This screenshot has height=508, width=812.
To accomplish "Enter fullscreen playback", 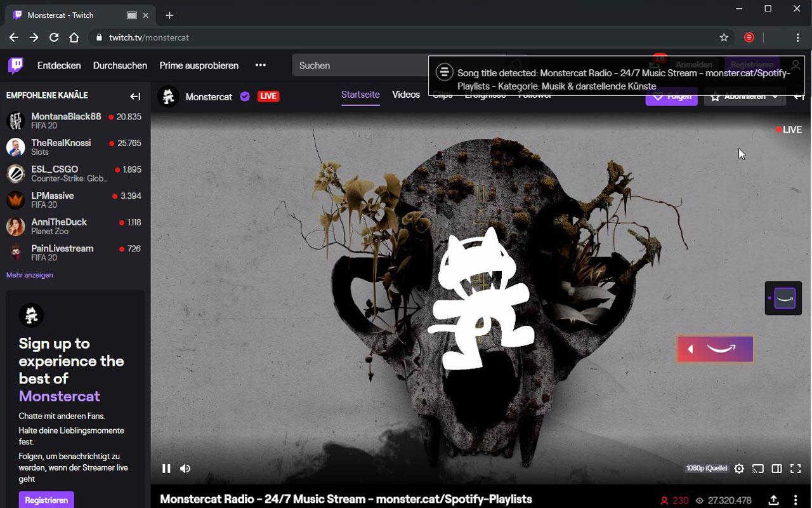I will pyautogui.click(x=796, y=468).
